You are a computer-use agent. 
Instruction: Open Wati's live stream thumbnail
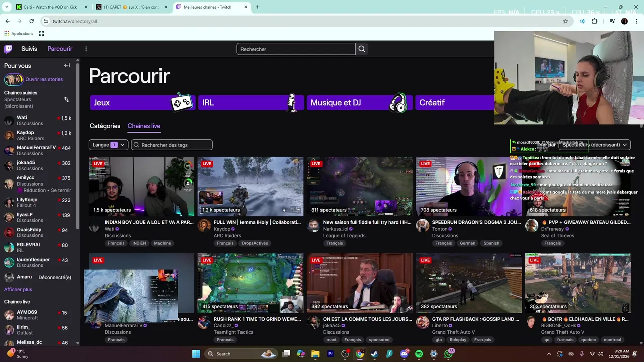click(141, 187)
